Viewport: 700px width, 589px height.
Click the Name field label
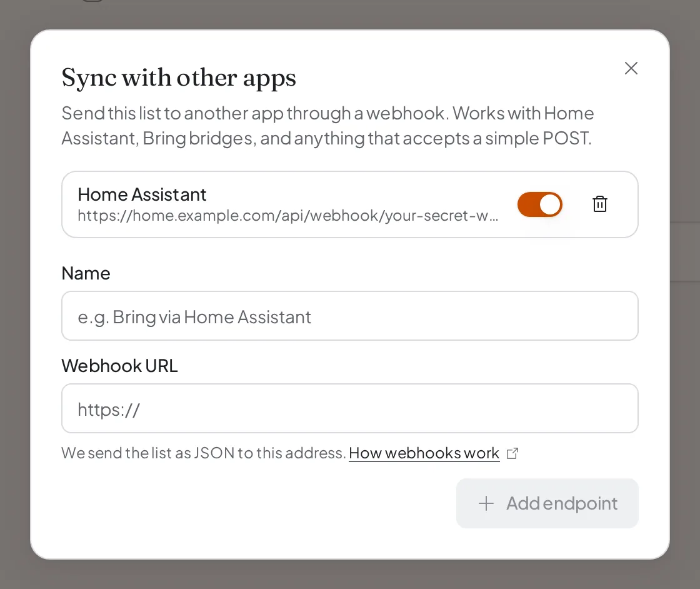point(86,273)
